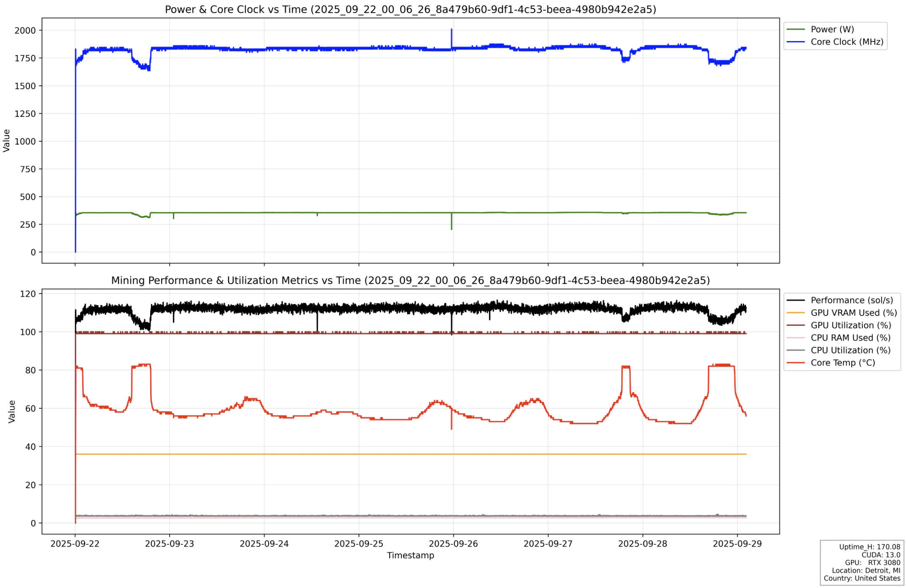
Task: Click the Mining Performance chart title
Action: coord(410,280)
